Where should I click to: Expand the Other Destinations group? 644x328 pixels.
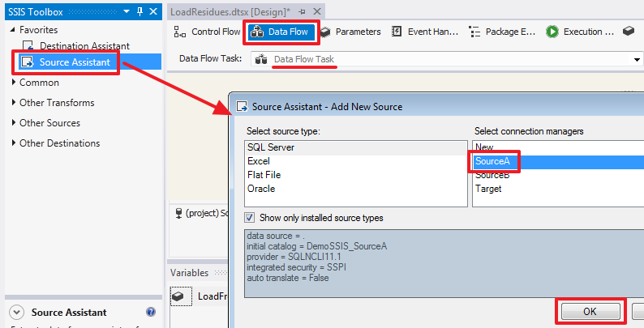click(x=14, y=143)
